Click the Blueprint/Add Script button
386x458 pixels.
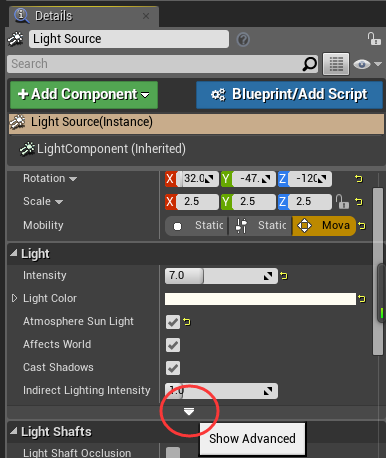click(x=289, y=95)
